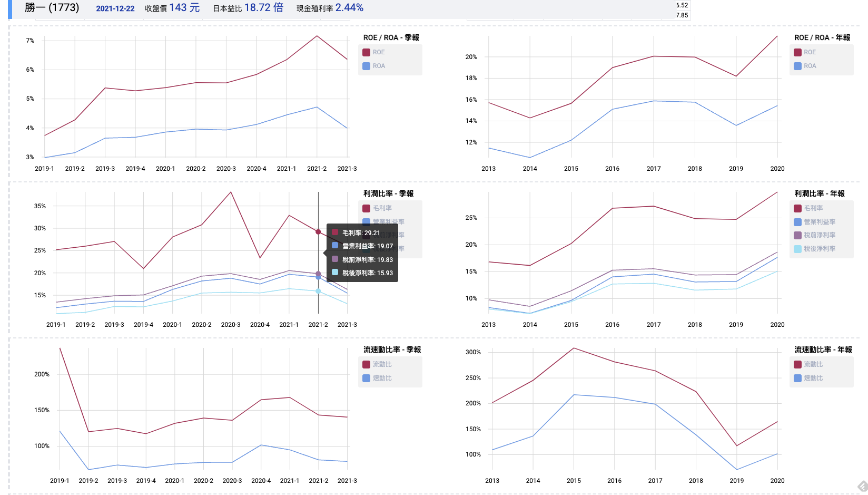Click tooltip row 營業利益率: 19.07
Viewport: 868px width, 495px height.
click(362, 246)
